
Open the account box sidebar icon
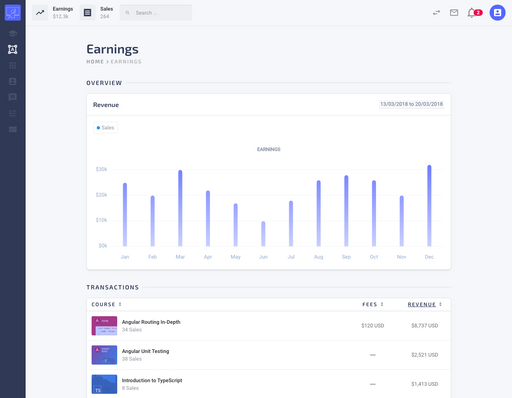pyautogui.click(x=13, y=81)
